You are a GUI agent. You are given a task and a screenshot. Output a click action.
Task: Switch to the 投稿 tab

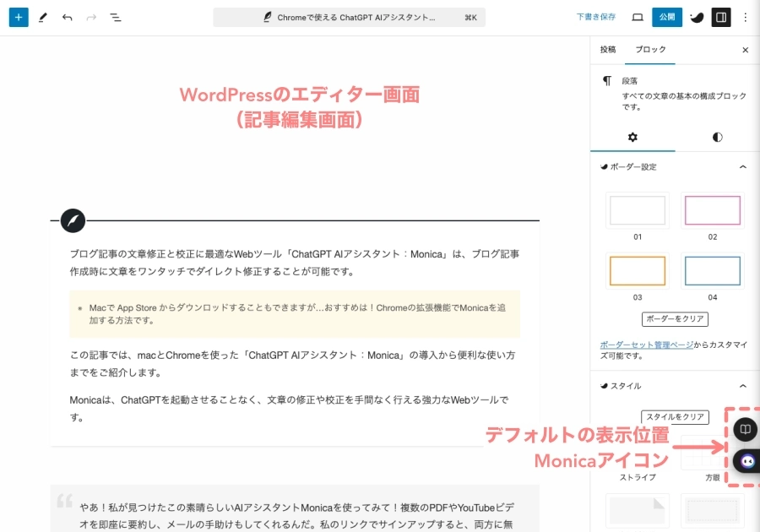pos(608,50)
